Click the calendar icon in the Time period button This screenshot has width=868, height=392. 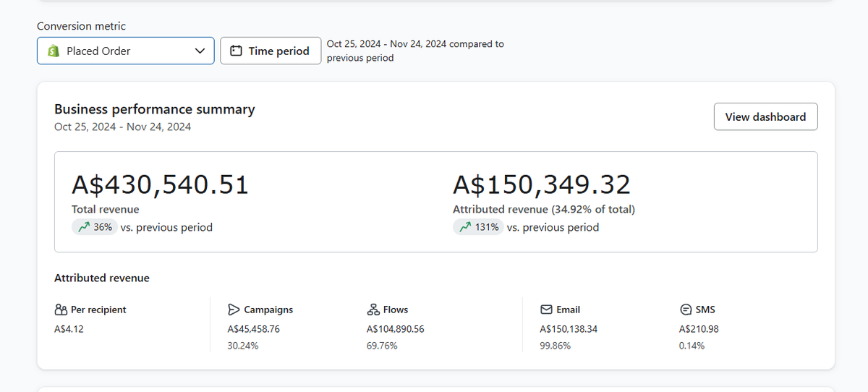click(236, 51)
